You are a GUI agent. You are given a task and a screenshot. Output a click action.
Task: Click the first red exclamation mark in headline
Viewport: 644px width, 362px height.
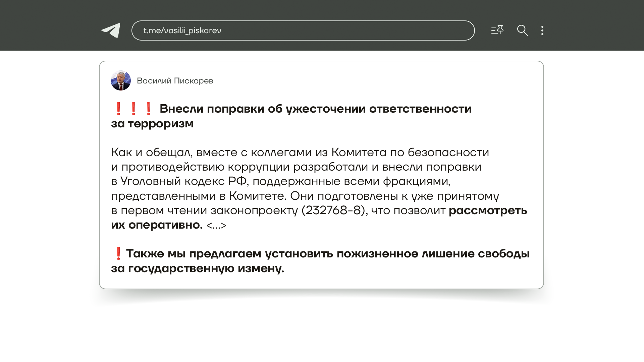coord(118,109)
